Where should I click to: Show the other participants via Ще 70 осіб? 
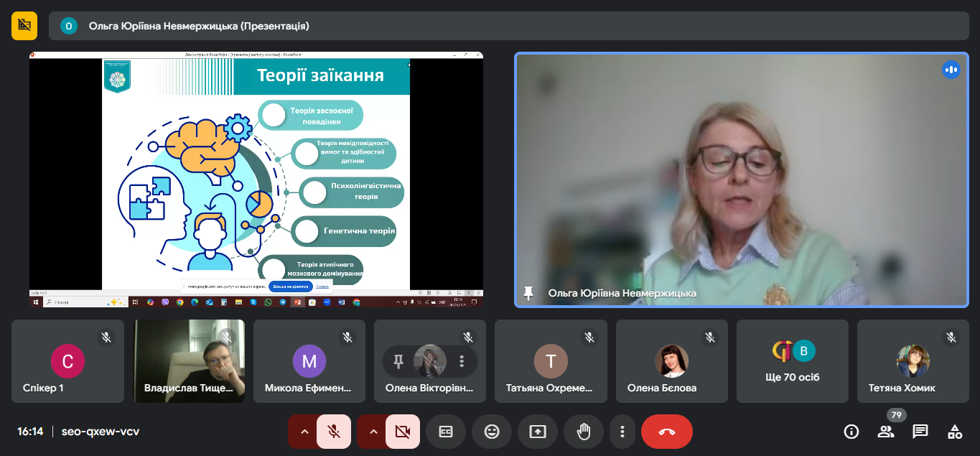(x=793, y=361)
